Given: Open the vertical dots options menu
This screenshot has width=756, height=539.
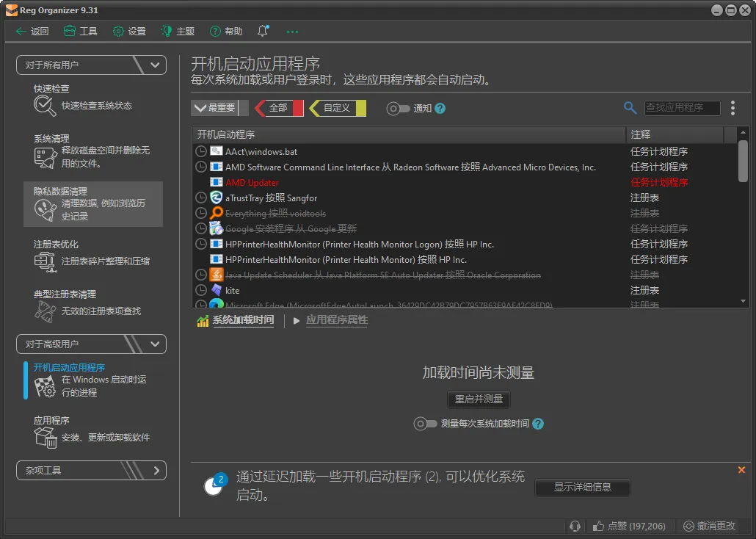Looking at the screenshot, I should 733,108.
